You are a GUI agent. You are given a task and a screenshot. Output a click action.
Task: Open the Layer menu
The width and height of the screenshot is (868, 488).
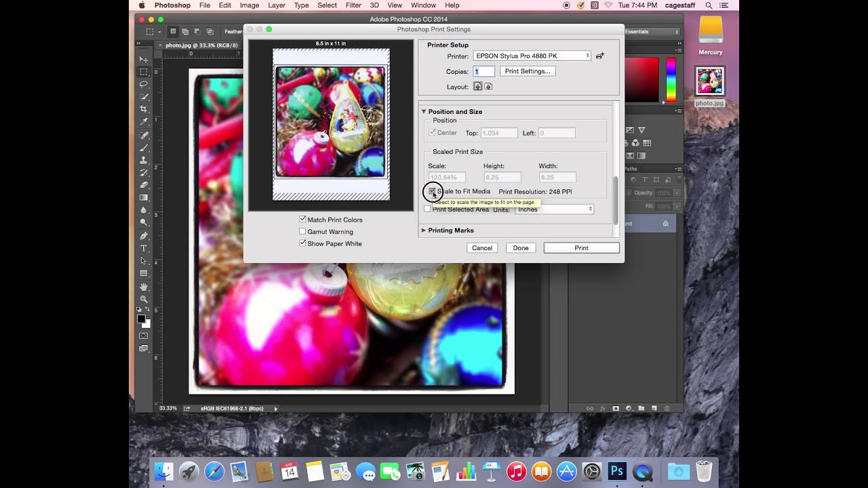[277, 5]
